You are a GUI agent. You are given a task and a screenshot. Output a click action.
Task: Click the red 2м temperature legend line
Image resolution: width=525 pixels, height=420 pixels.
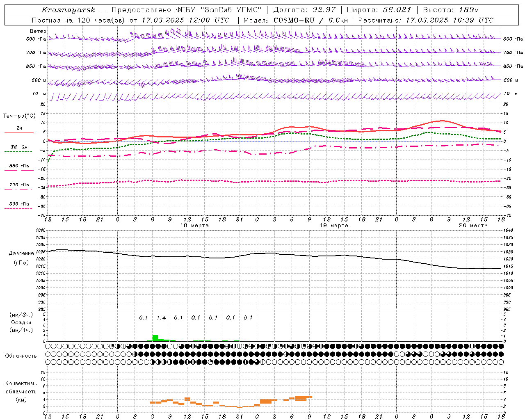pos(19,132)
